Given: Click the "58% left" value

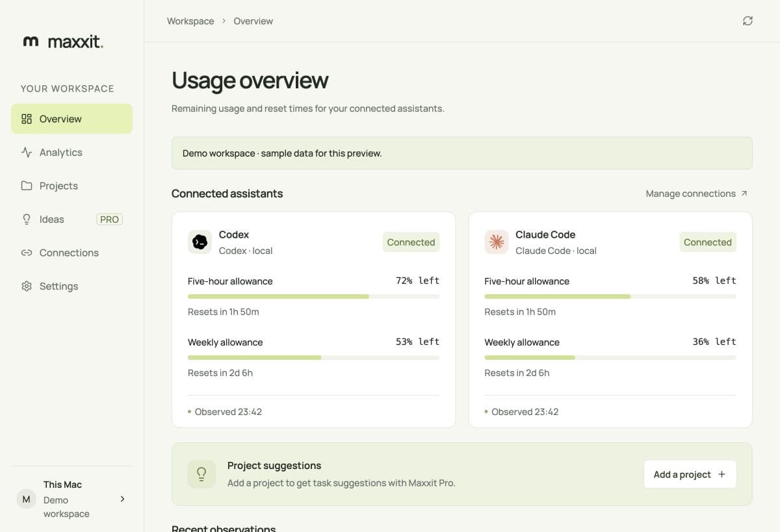Looking at the screenshot, I should click(x=714, y=281).
